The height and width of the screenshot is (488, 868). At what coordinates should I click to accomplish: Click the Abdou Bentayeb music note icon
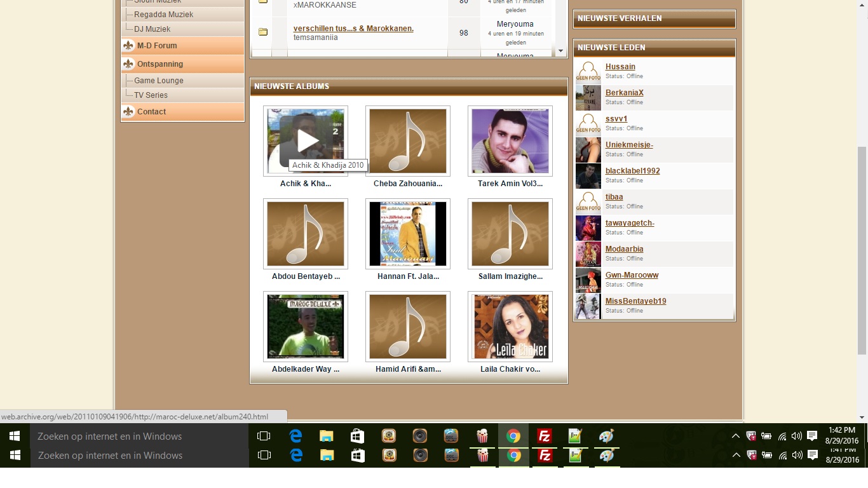[306, 234]
